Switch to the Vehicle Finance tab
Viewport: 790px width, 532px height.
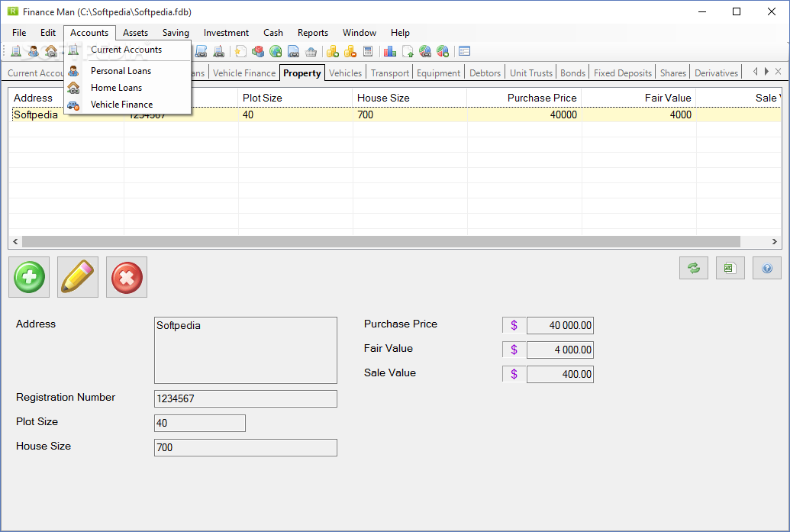point(244,73)
